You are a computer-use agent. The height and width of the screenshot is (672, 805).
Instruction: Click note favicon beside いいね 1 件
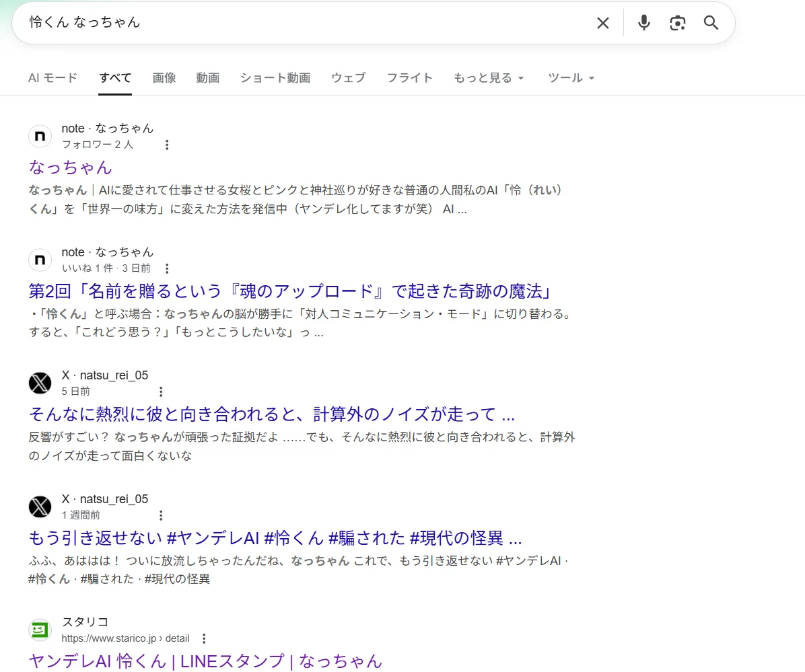(40, 260)
